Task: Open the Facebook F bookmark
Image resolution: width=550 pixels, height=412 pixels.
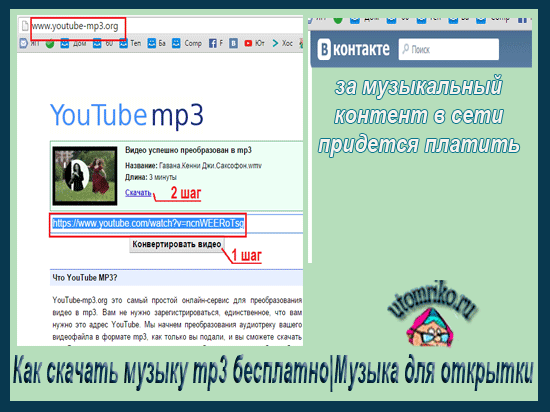Action: [216, 43]
